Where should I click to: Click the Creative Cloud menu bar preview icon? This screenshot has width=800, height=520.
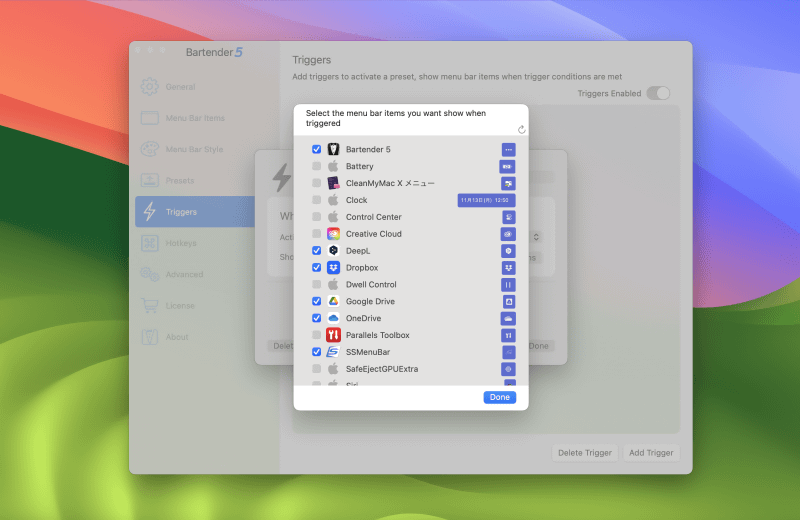[x=508, y=234]
